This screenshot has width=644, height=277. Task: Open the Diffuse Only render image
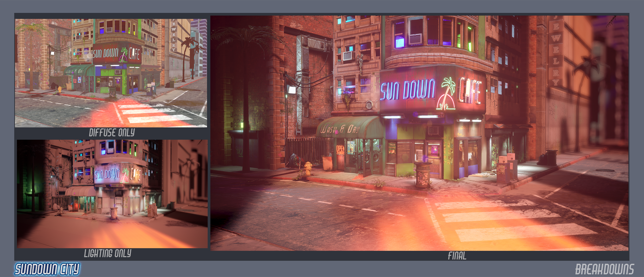[x=111, y=73]
